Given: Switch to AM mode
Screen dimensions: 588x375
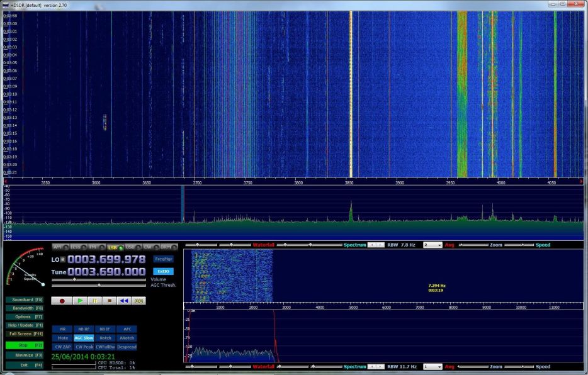Looking at the screenshot, I should [59, 247].
